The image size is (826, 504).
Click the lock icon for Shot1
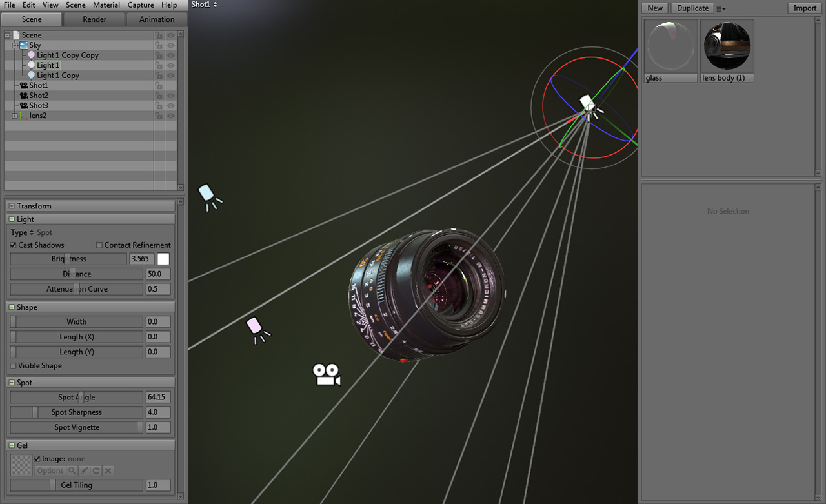[158, 85]
